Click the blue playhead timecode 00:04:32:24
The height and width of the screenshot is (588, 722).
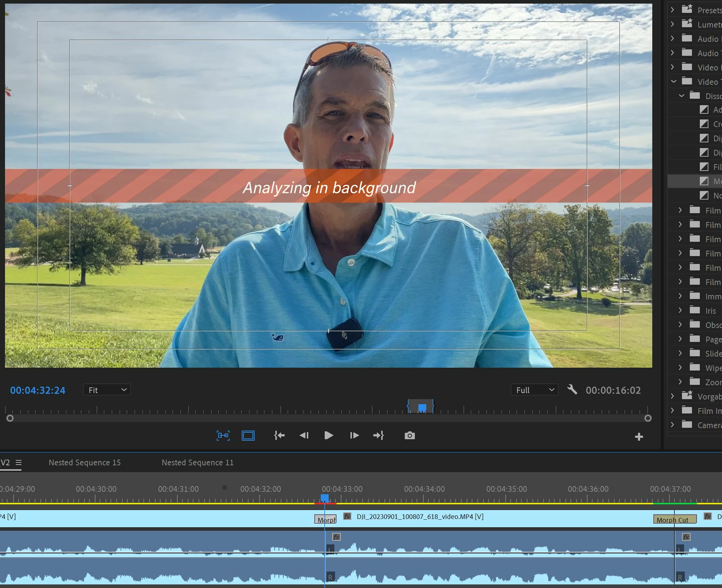pyautogui.click(x=38, y=390)
